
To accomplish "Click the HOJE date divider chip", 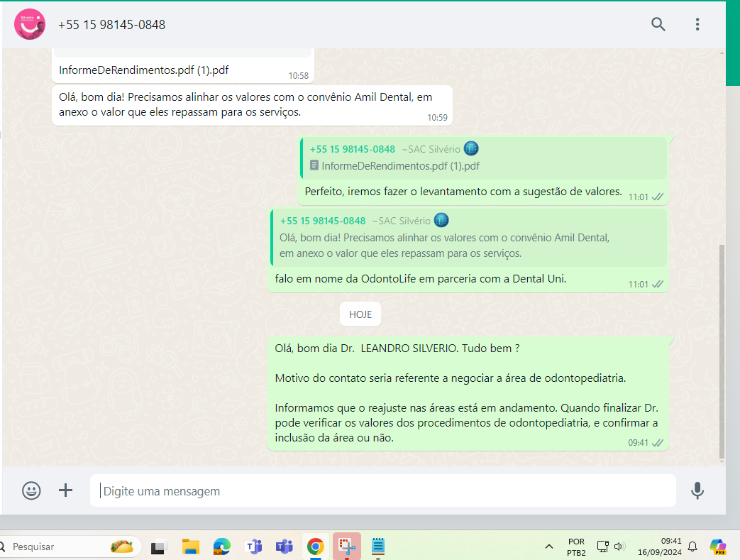I will [x=360, y=314].
